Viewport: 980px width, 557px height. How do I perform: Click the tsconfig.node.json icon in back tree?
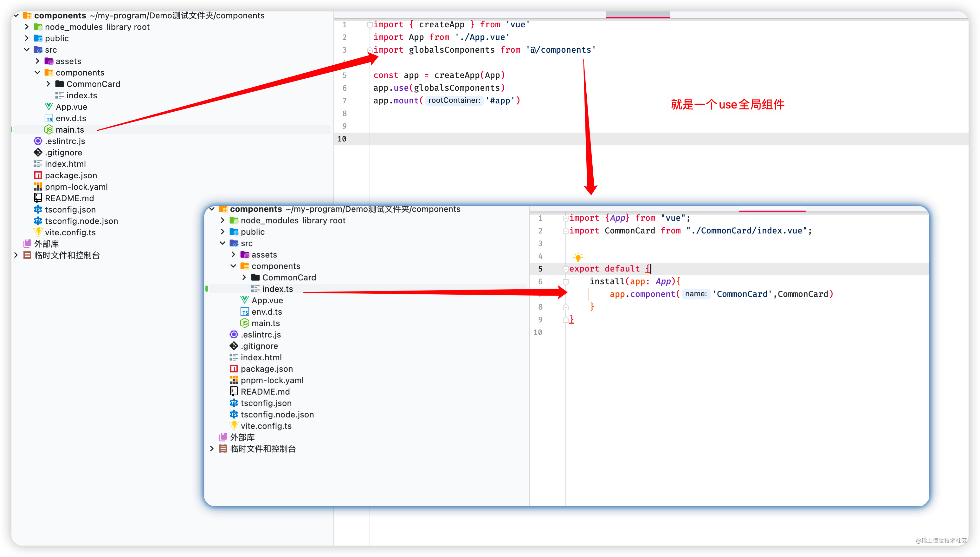coord(38,221)
